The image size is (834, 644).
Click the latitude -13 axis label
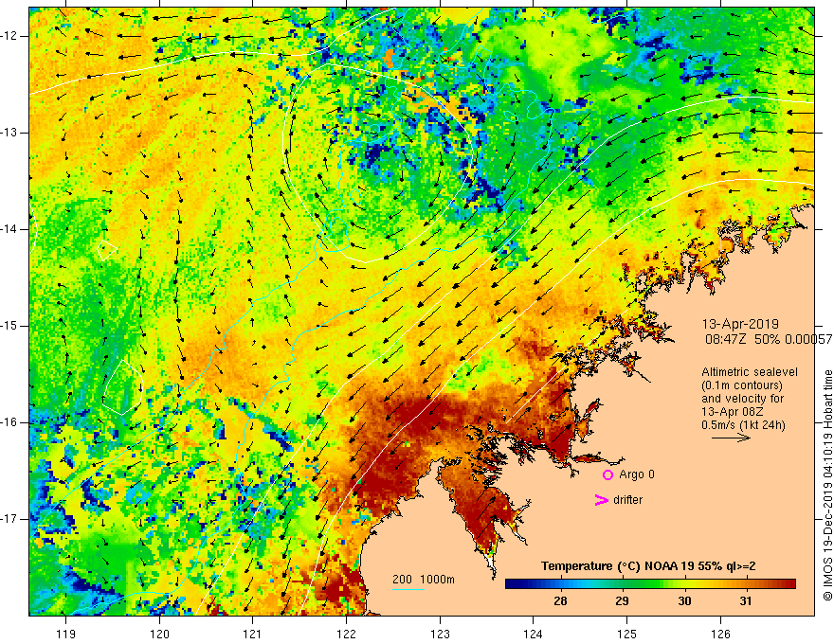pyautogui.click(x=9, y=133)
